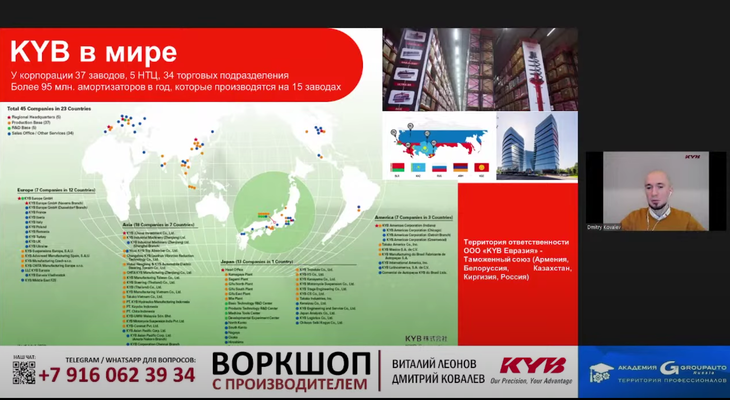Select the glass office towers photo
Viewport: 730px width, 400px height.
pos(537,146)
